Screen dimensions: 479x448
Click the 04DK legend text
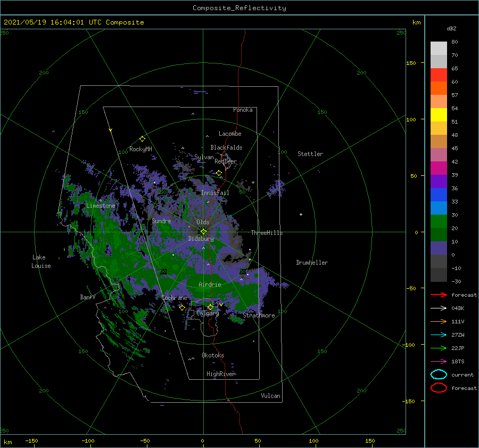point(458,308)
